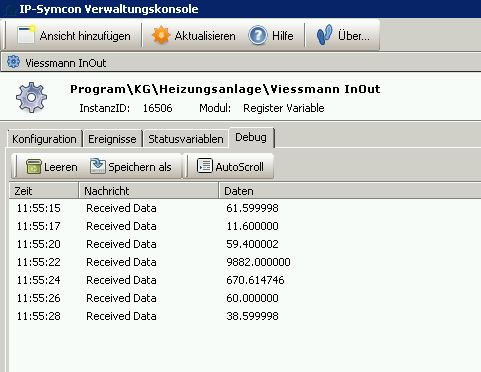The height and width of the screenshot is (372, 481).
Task: Open Hilfe from the toolbar
Action: coord(283,36)
